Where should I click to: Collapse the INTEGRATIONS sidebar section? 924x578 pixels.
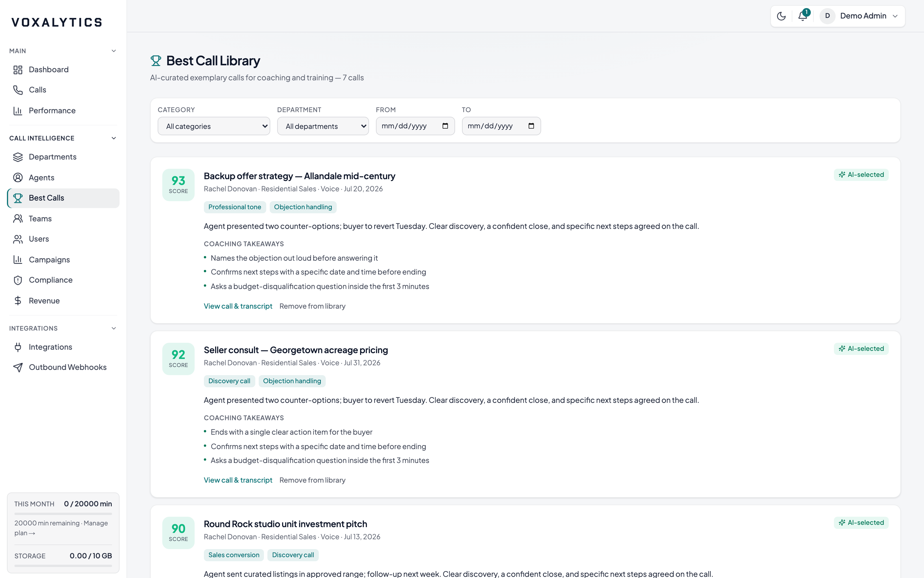pos(114,328)
